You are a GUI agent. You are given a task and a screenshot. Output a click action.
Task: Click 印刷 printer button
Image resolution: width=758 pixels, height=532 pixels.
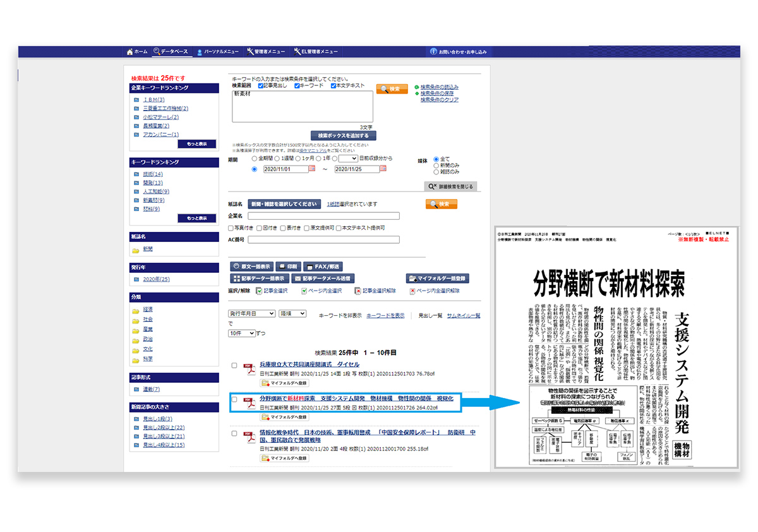pos(289,267)
